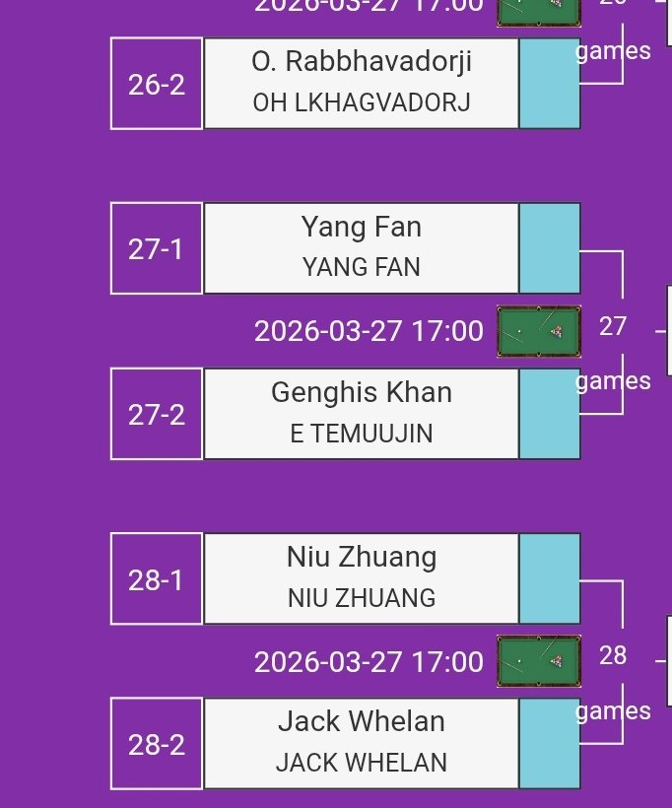This screenshot has width=672, height=808.
Task: Open player O. Rabbhavadorji's entry
Action: (x=361, y=84)
